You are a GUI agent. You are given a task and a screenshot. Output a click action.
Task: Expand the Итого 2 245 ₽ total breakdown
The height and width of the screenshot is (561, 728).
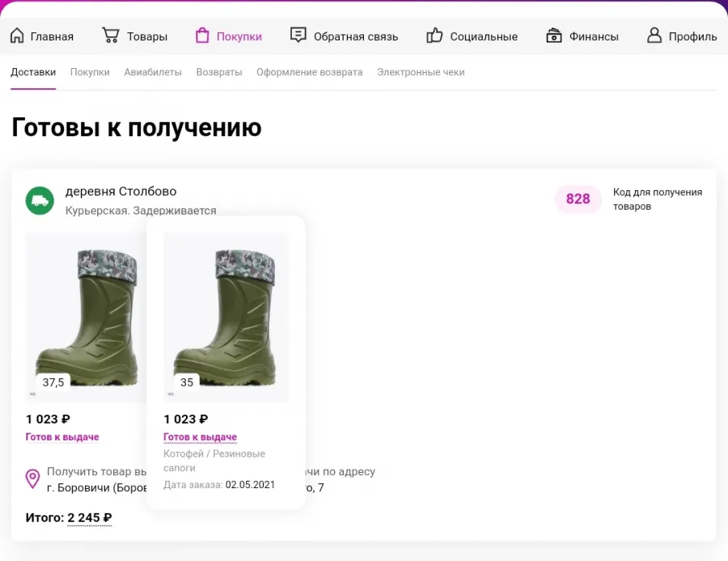pyautogui.click(x=90, y=518)
